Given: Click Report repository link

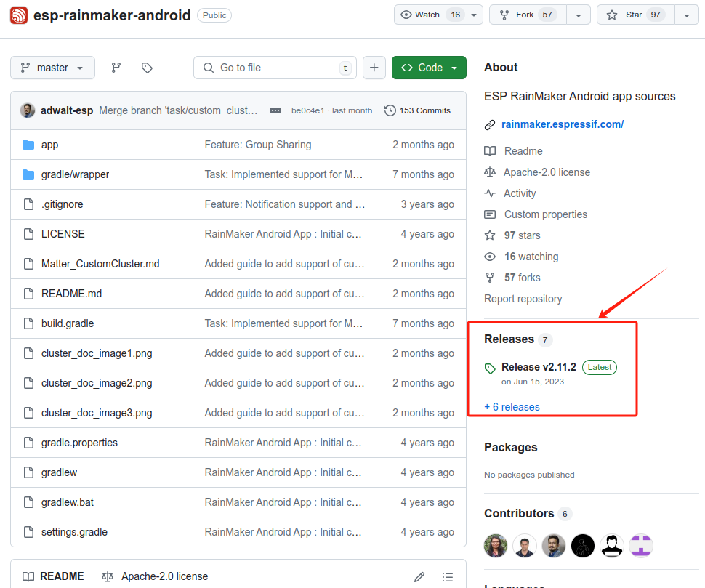Looking at the screenshot, I should (x=523, y=299).
